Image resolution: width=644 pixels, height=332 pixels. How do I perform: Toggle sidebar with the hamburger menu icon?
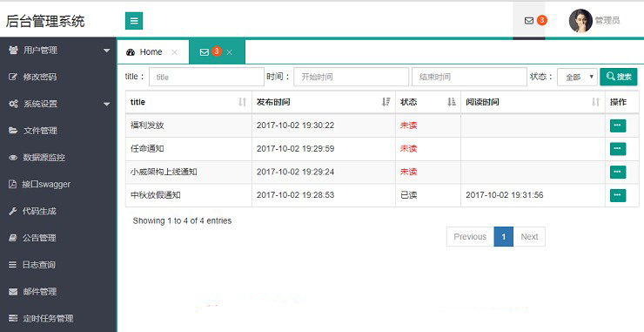134,21
